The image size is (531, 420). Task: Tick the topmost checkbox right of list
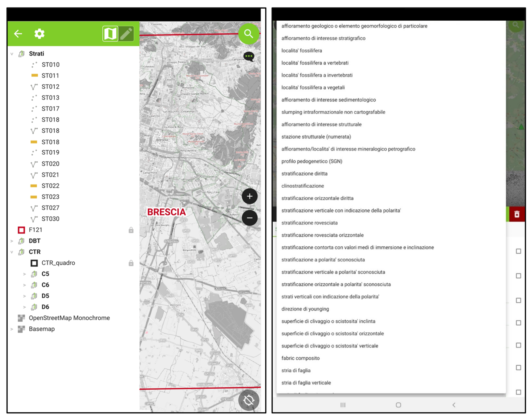coord(518,251)
